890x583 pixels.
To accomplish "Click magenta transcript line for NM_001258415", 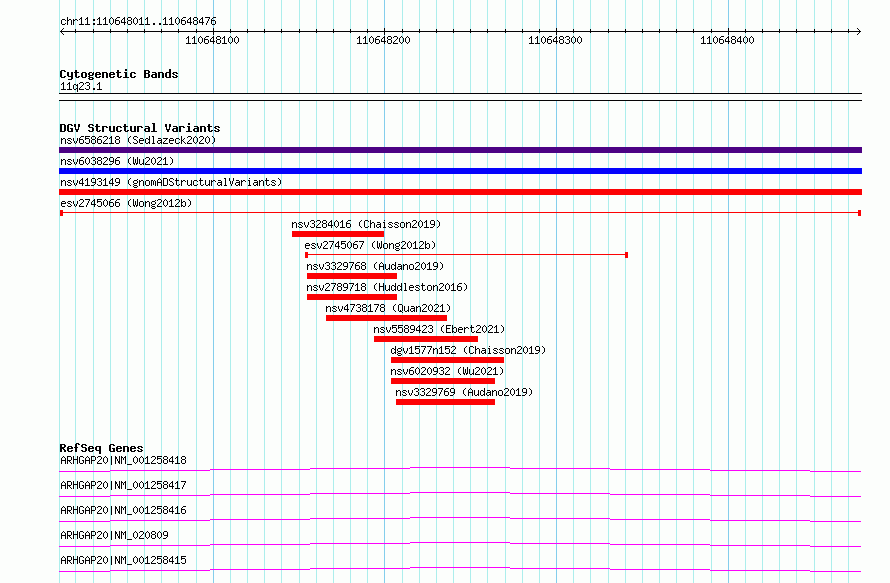I will pyautogui.click(x=460, y=569).
